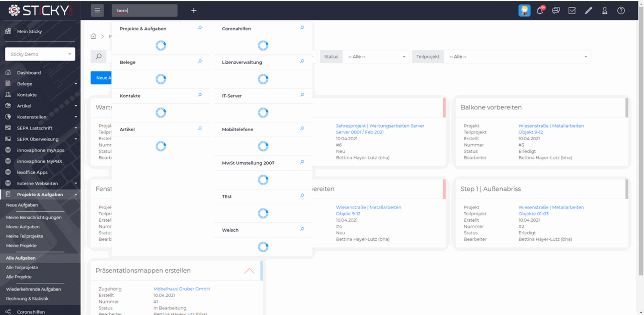
Task: Open the Sticky Demo dropdown
Action: (40, 54)
